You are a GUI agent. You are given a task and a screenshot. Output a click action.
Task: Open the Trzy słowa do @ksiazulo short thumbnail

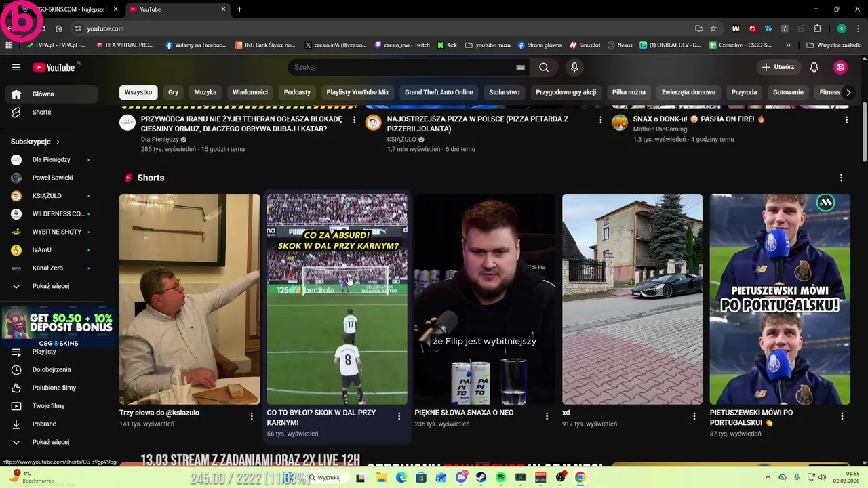click(189, 299)
